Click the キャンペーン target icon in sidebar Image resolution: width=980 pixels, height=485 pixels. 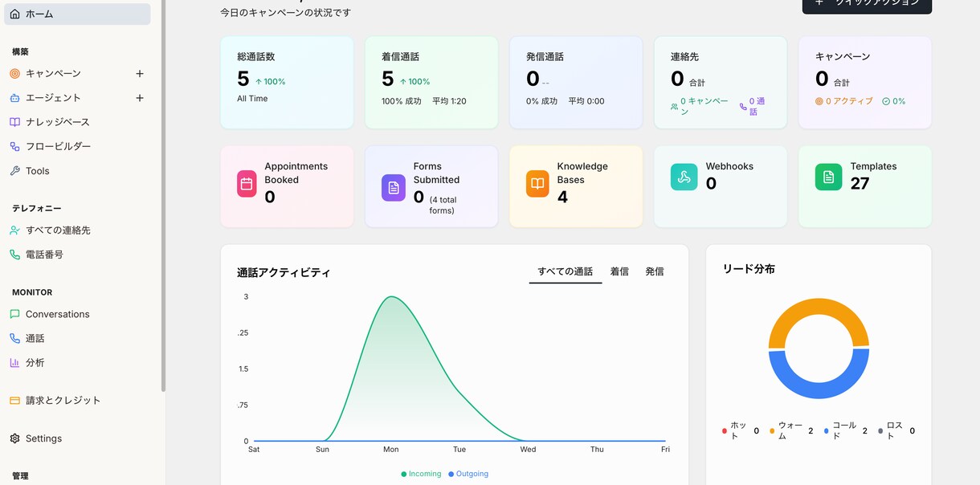14,74
